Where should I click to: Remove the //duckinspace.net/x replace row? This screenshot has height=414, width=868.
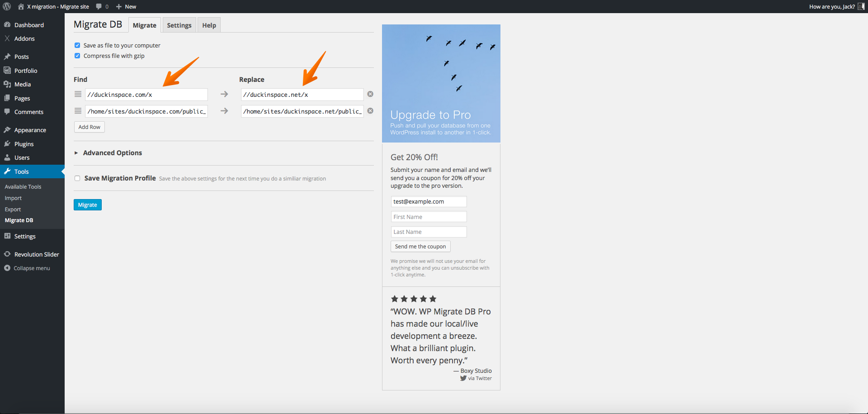point(370,94)
